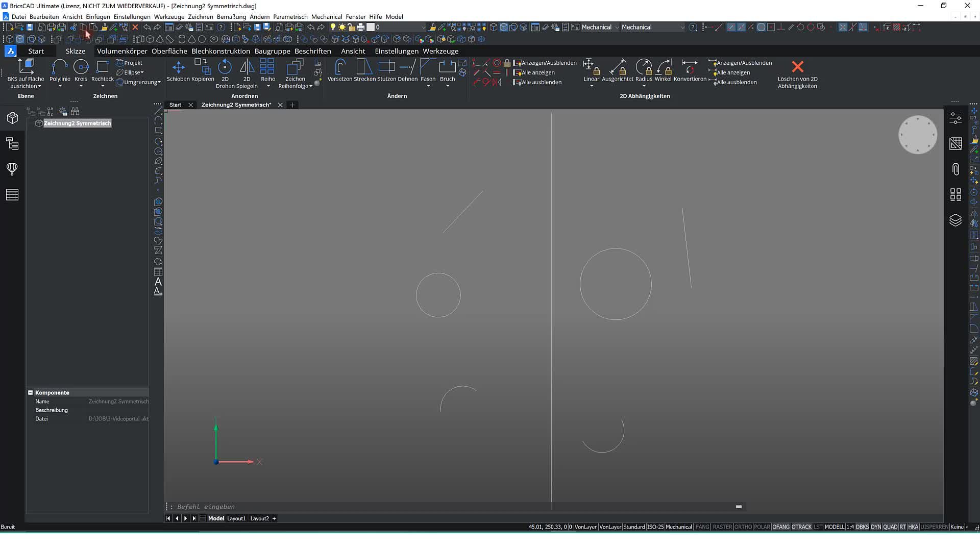This screenshot has height=551, width=980.
Task: Select Zeichnung2 Symmetrisch tree node
Action: [x=77, y=123]
